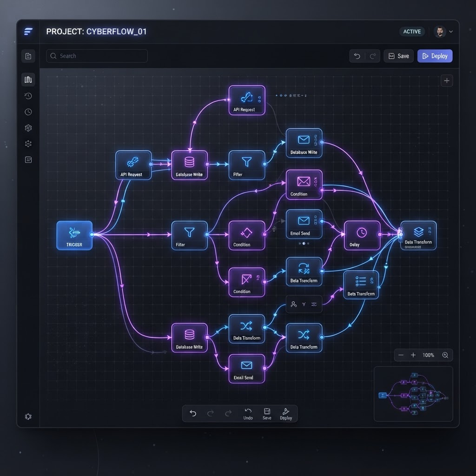The width and height of the screenshot is (476, 476).
Task: Select the Delay node clock icon
Action: click(x=362, y=232)
